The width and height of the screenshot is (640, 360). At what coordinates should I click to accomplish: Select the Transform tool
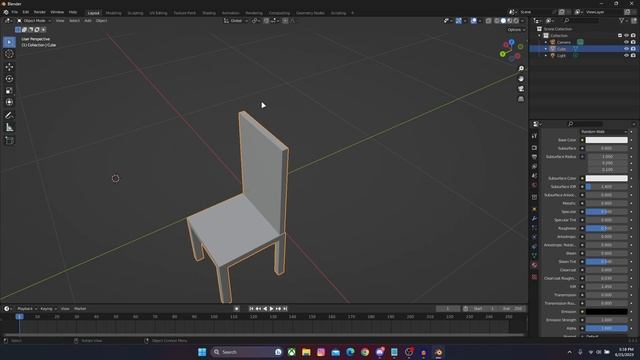tap(9, 102)
